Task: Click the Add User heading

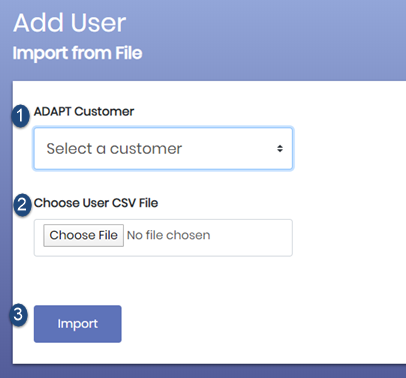Action: pos(70,23)
